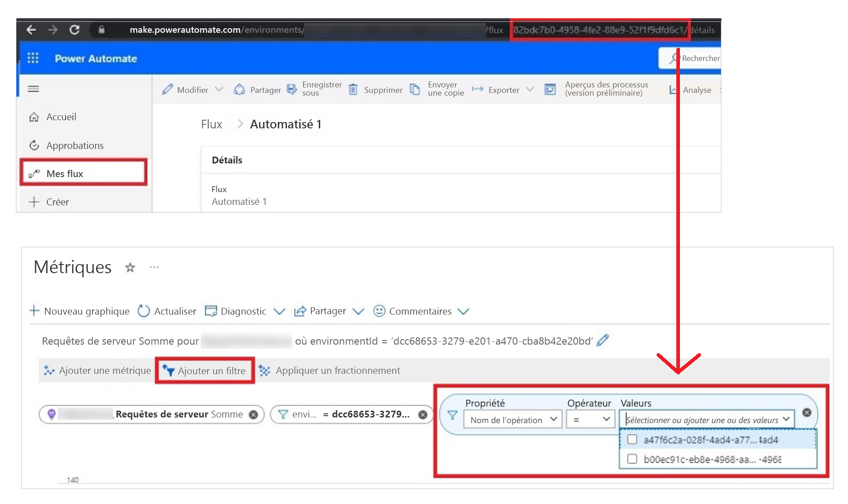Click the Requêtes de serveur Somme chip
The height and width of the screenshot is (504, 848).
pyautogui.click(x=152, y=414)
